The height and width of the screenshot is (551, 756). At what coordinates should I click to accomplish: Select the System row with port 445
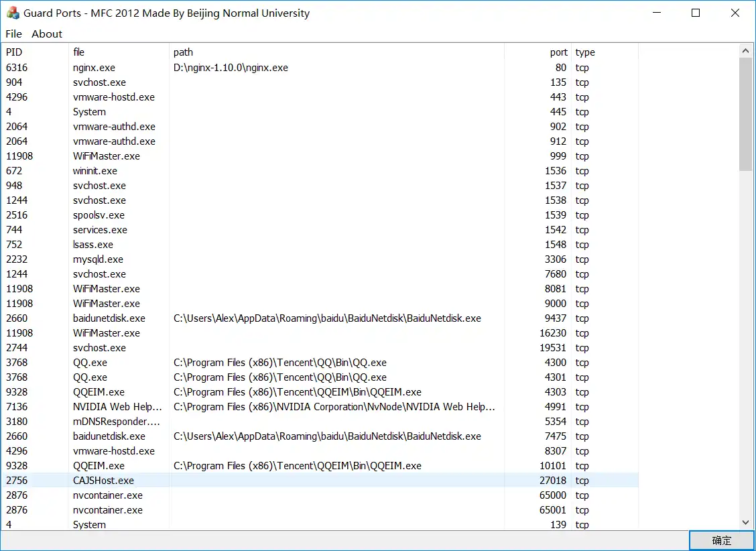[320, 112]
